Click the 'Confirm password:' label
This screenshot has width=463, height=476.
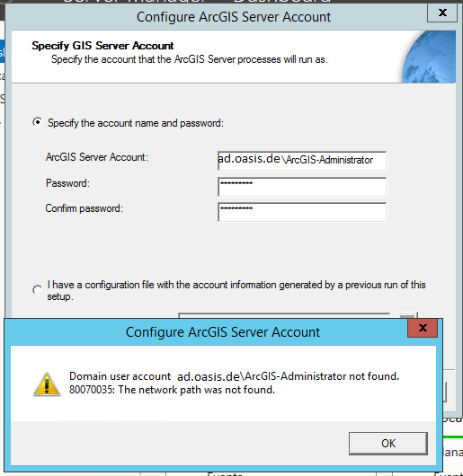(85, 208)
